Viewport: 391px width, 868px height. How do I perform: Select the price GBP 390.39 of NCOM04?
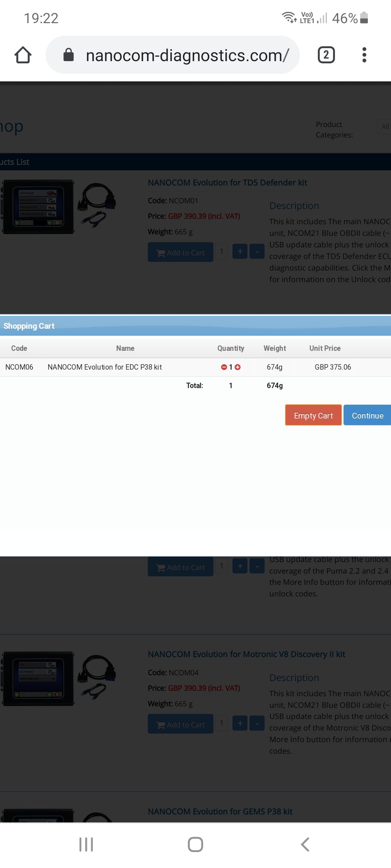click(x=204, y=688)
